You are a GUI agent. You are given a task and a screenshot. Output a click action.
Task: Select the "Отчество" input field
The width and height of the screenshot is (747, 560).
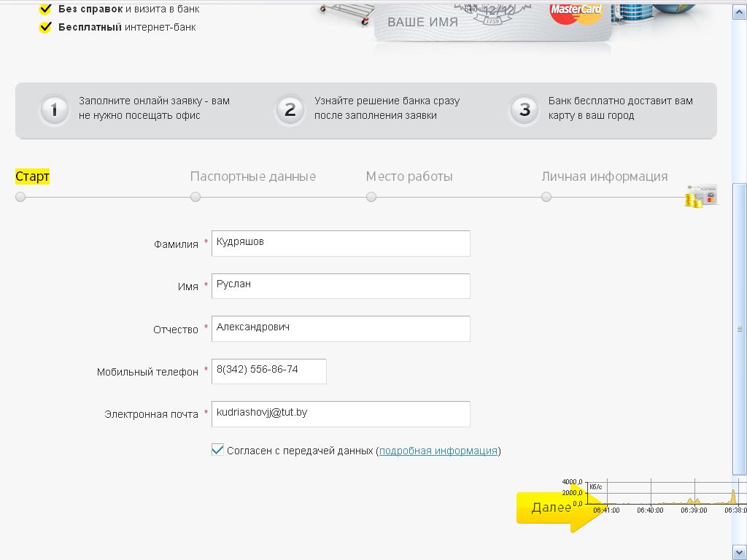click(x=341, y=329)
